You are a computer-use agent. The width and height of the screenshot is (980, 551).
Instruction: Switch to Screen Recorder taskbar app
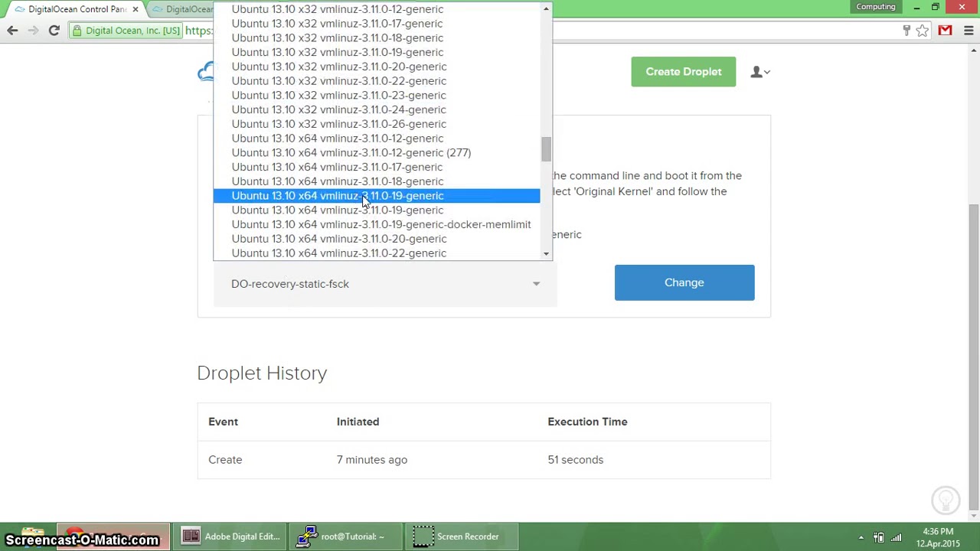tap(458, 536)
